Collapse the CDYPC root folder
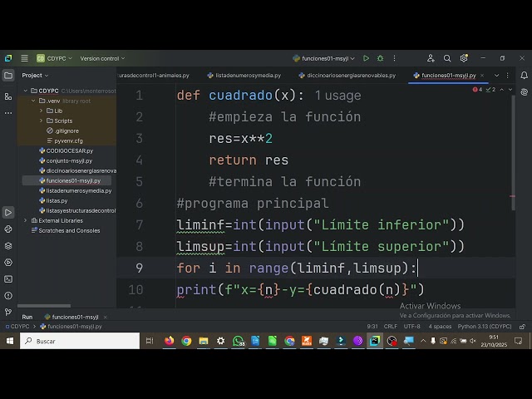The width and height of the screenshot is (532, 399). pyautogui.click(x=26, y=91)
